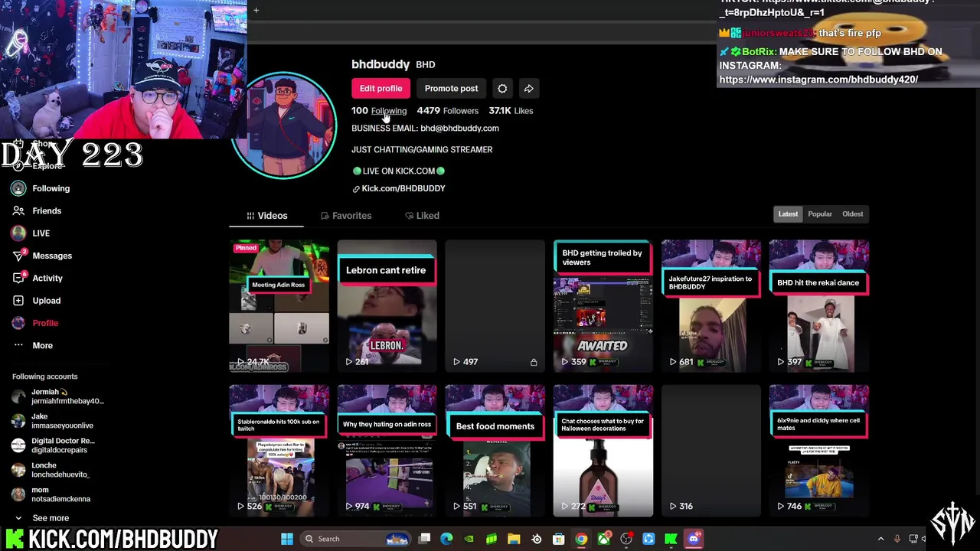This screenshot has height=551, width=980.
Task: Open Jermiah's following account
Action: click(x=57, y=396)
